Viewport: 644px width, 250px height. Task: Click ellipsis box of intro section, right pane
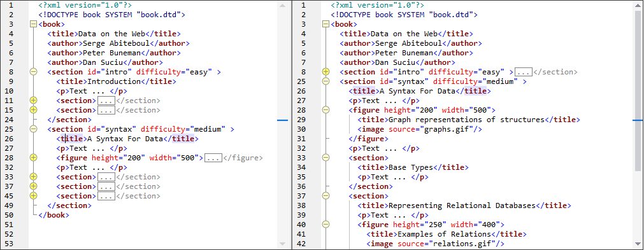click(x=523, y=72)
